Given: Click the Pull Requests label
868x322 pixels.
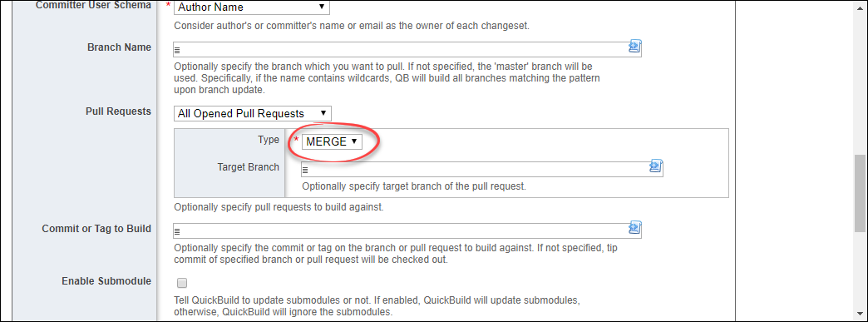Looking at the screenshot, I should [x=118, y=111].
